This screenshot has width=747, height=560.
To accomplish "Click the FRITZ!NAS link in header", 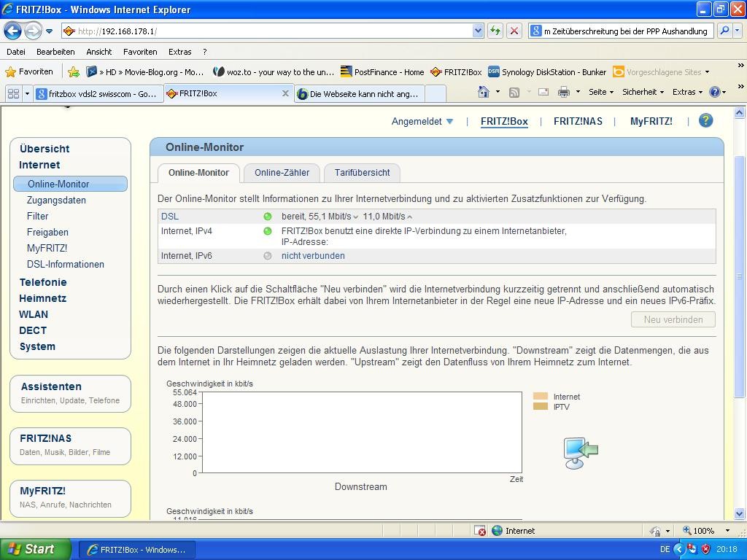I will point(578,121).
